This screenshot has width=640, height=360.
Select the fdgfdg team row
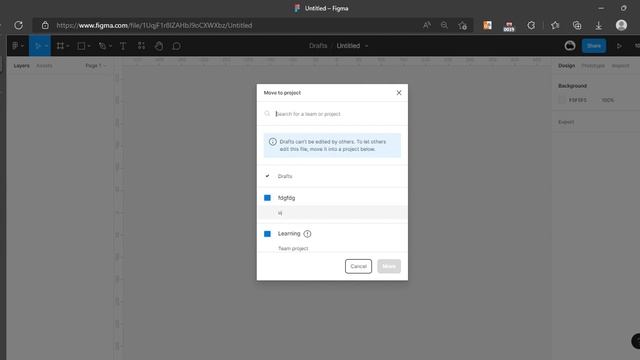(x=332, y=198)
